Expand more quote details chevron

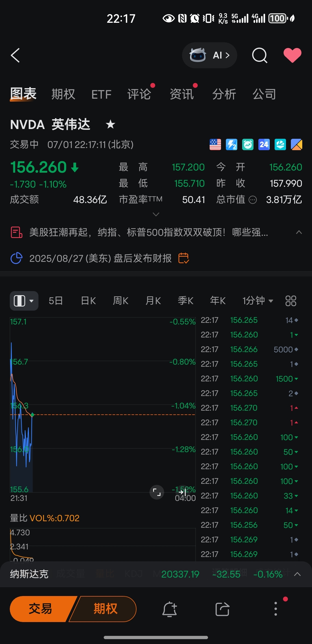pyautogui.click(x=156, y=214)
